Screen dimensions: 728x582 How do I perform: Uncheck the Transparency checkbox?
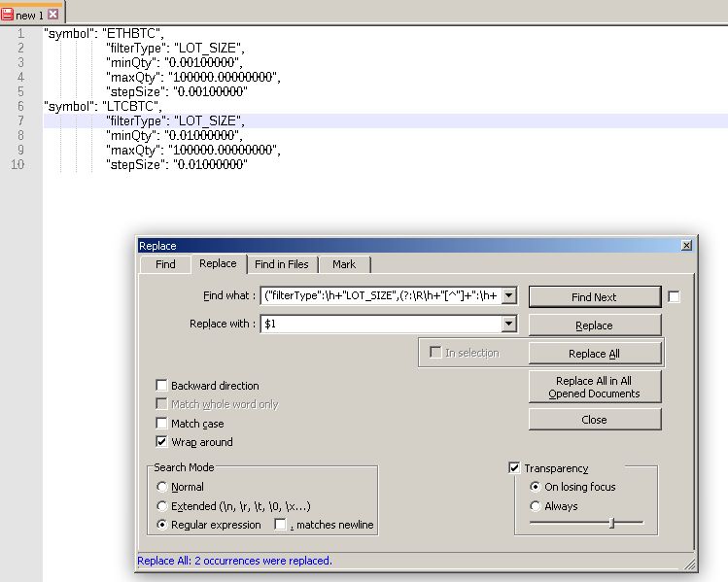tap(514, 467)
